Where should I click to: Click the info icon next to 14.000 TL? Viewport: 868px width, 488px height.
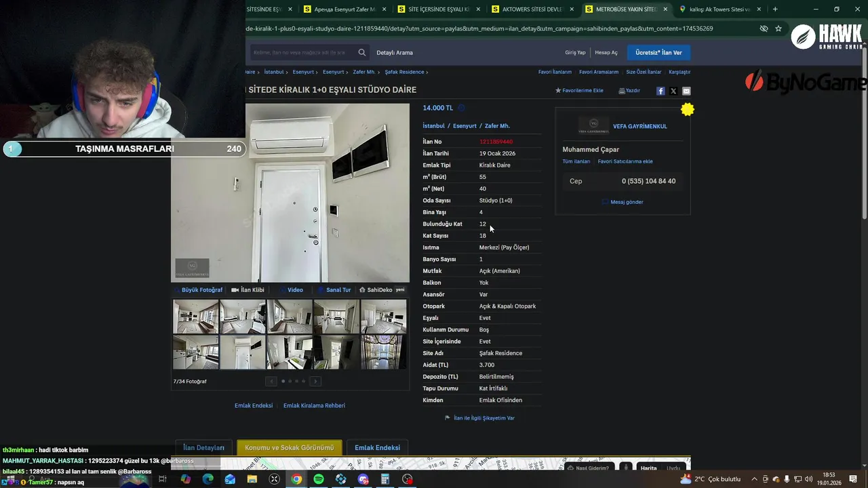pyautogui.click(x=461, y=108)
